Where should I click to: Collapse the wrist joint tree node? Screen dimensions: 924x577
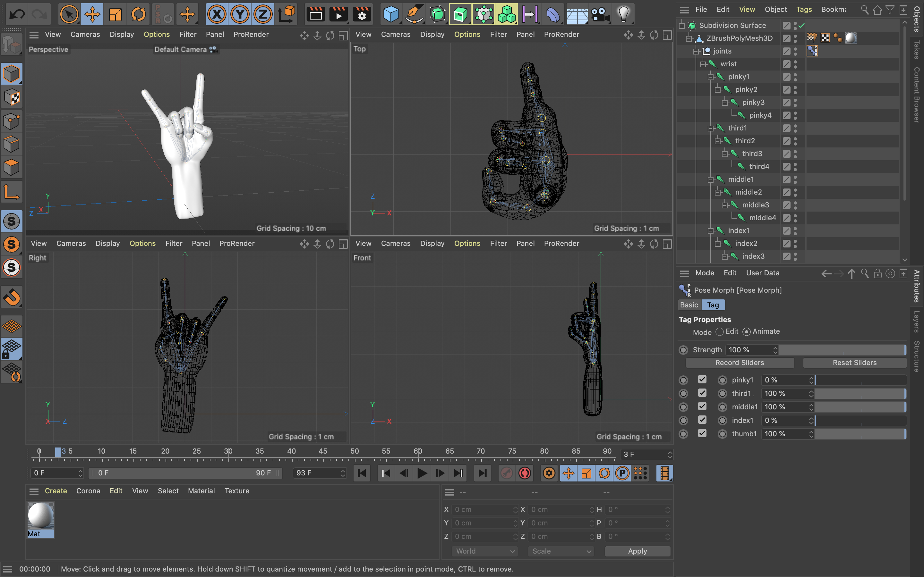pos(703,64)
